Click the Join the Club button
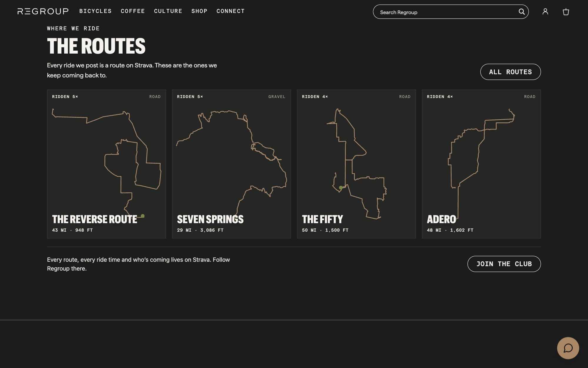The image size is (588, 368). [x=504, y=264]
